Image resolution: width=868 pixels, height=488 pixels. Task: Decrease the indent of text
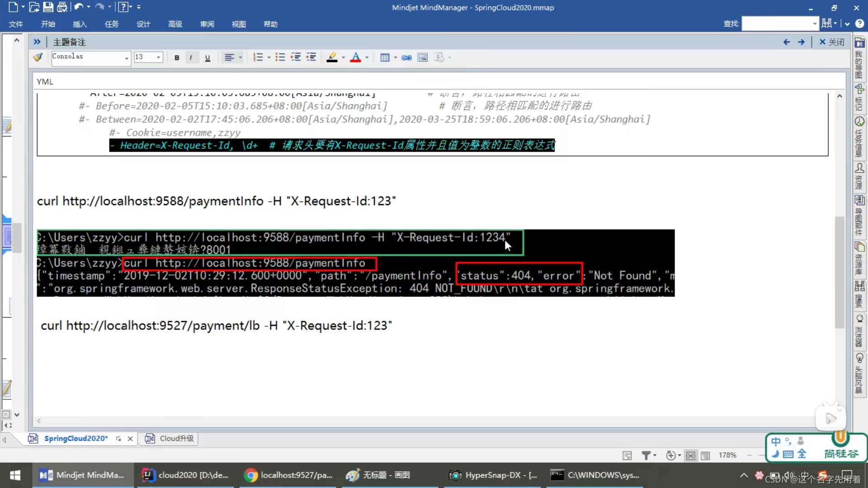click(x=296, y=57)
